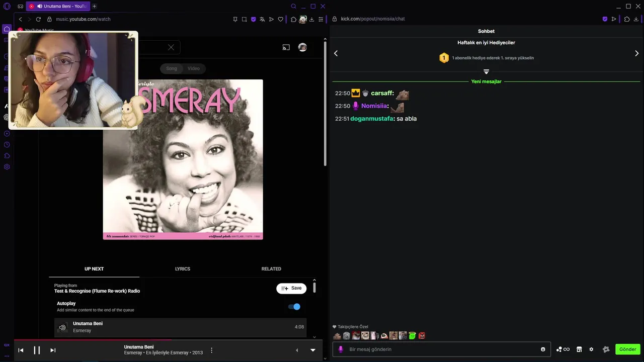Viewport: 644px width, 362px height.
Task: Go back in YouTube Music window
Action: pyautogui.click(x=20, y=19)
